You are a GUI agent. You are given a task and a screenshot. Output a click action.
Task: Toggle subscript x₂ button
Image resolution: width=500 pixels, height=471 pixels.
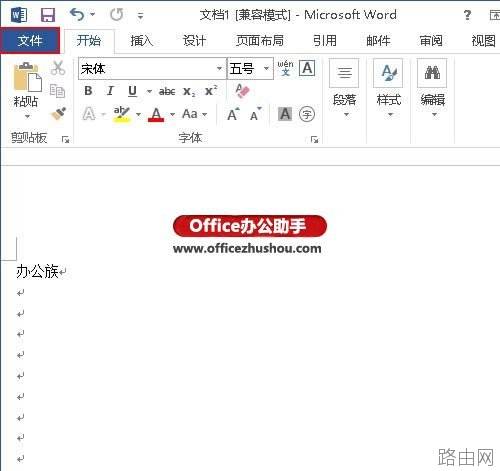tap(189, 91)
